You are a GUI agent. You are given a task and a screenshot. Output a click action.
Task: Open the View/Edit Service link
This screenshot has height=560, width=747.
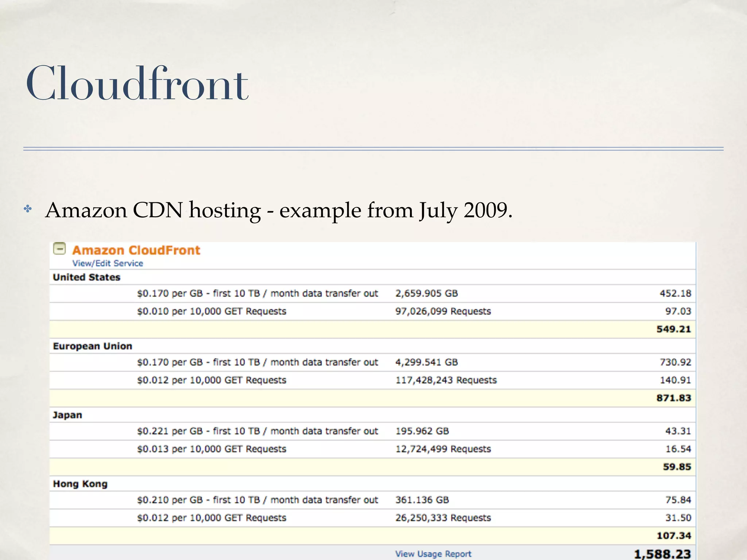107,263
